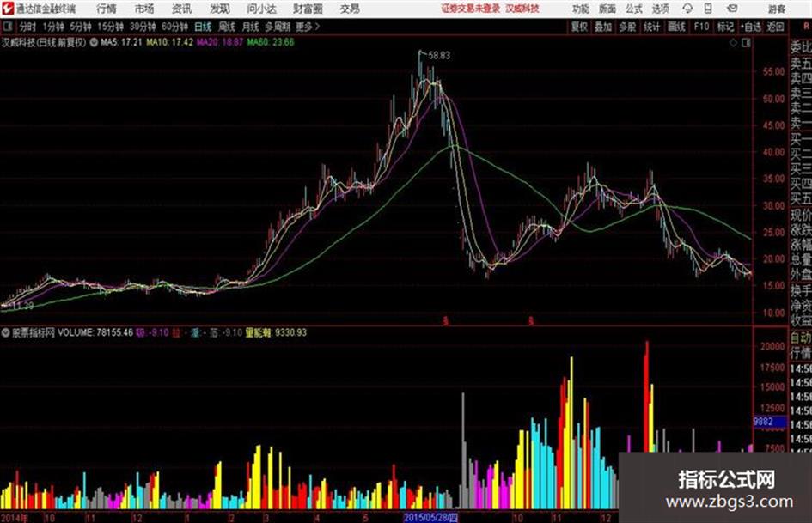Screen dimensions: 812x523
Task: Click the 55.00 price axis label
Action: pyautogui.click(x=773, y=72)
